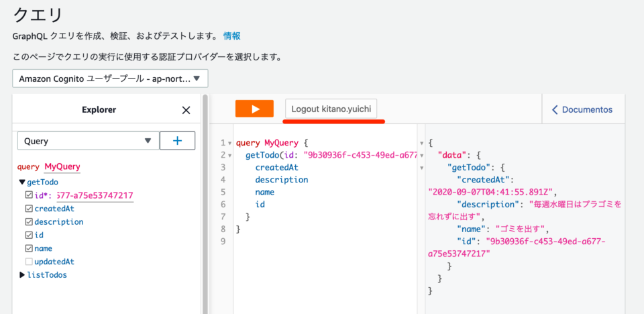644x314 pixels.
Task: Run the query with the orange play button
Action: (x=254, y=109)
